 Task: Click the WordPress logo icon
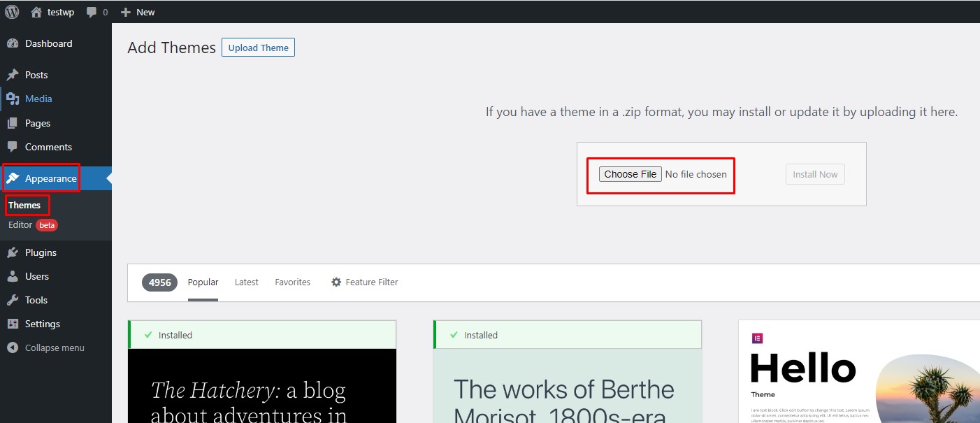pos(12,12)
